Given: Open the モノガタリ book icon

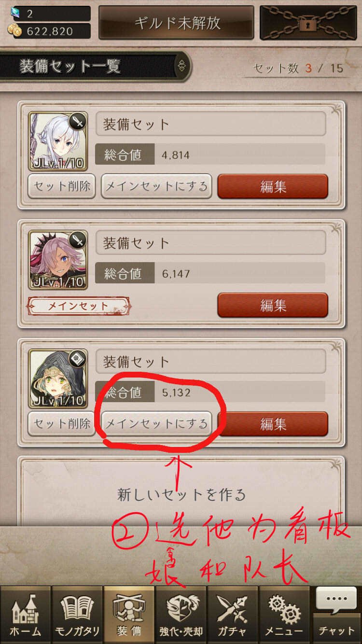Looking at the screenshot, I should (x=77, y=615).
